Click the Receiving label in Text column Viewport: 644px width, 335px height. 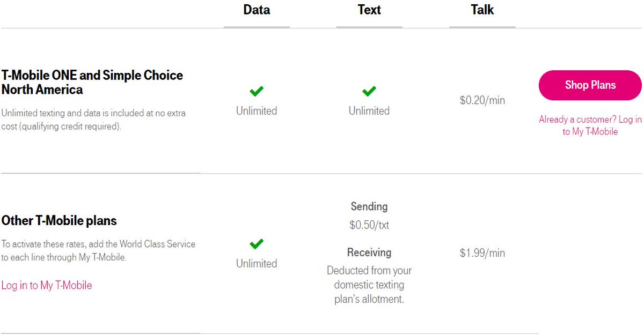369,252
